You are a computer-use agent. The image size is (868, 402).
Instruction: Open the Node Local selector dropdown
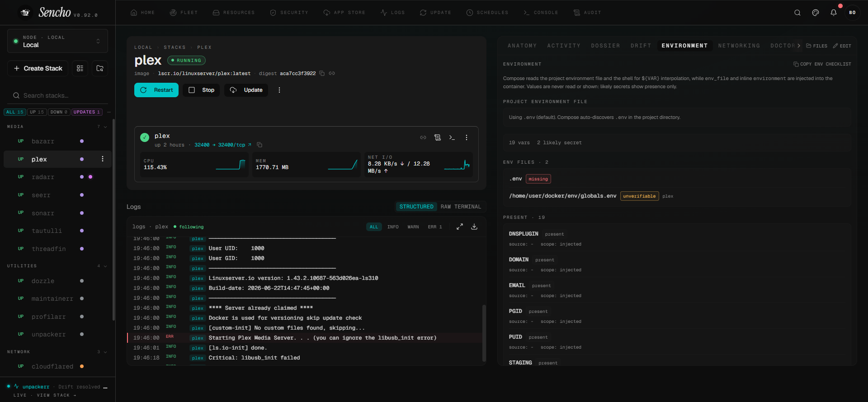(x=57, y=41)
